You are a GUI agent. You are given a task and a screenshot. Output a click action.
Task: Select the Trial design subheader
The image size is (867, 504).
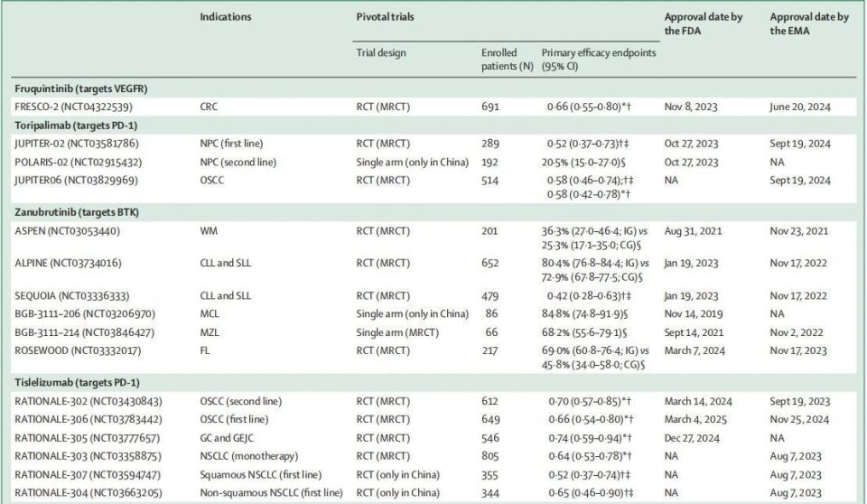pyautogui.click(x=380, y=52)
